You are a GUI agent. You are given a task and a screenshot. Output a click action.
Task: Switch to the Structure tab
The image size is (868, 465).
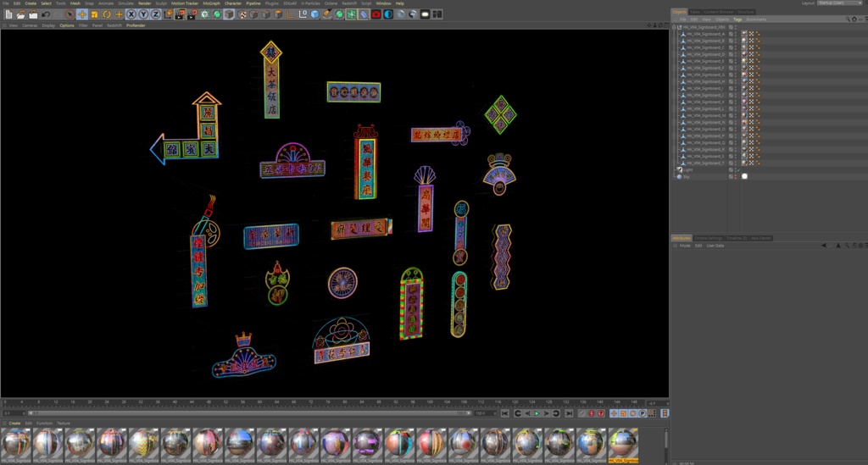[x=746, y=12]
